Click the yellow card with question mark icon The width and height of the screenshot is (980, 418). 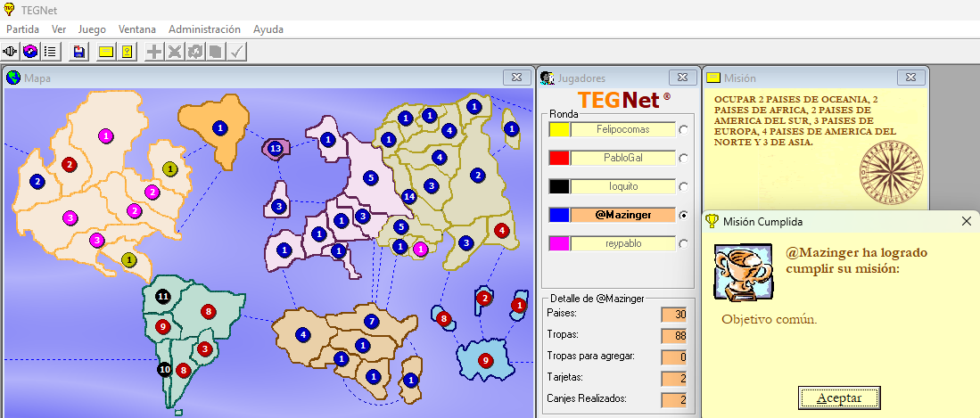pos(127,52)
